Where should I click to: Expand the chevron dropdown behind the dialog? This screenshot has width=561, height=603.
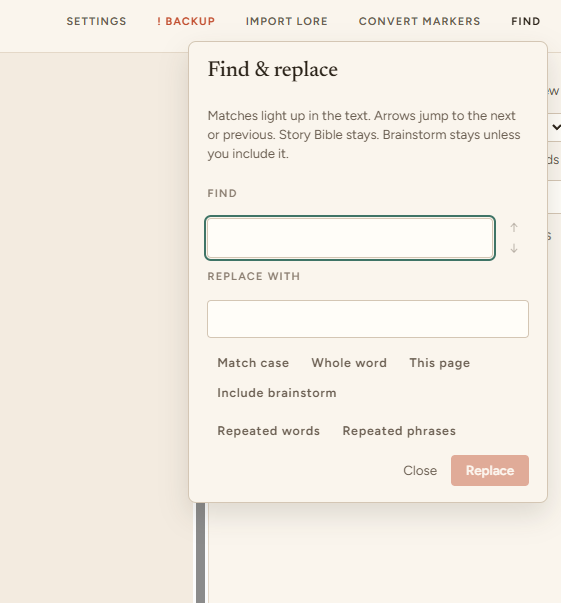pyautogui.click(x=556, y=127)
